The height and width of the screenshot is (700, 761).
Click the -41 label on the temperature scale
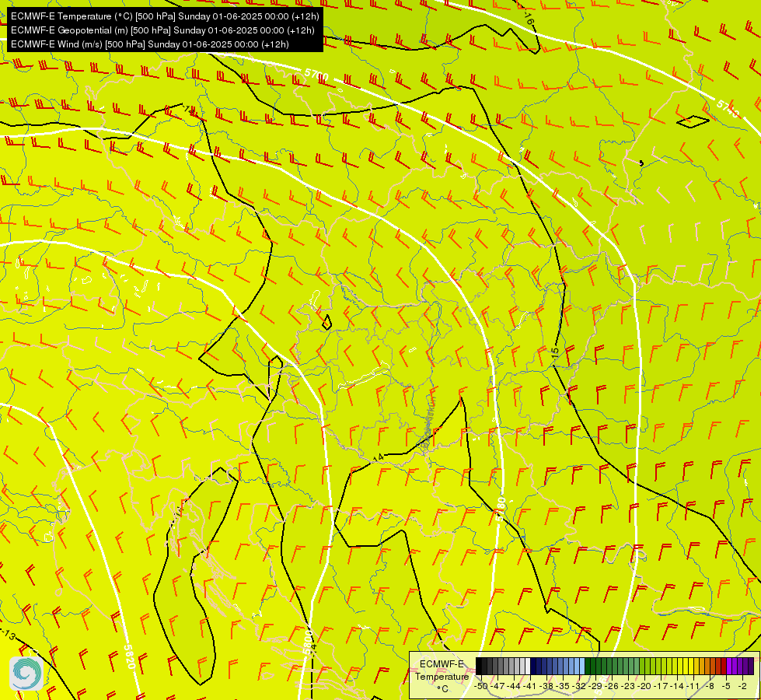(x=529, y=686)
